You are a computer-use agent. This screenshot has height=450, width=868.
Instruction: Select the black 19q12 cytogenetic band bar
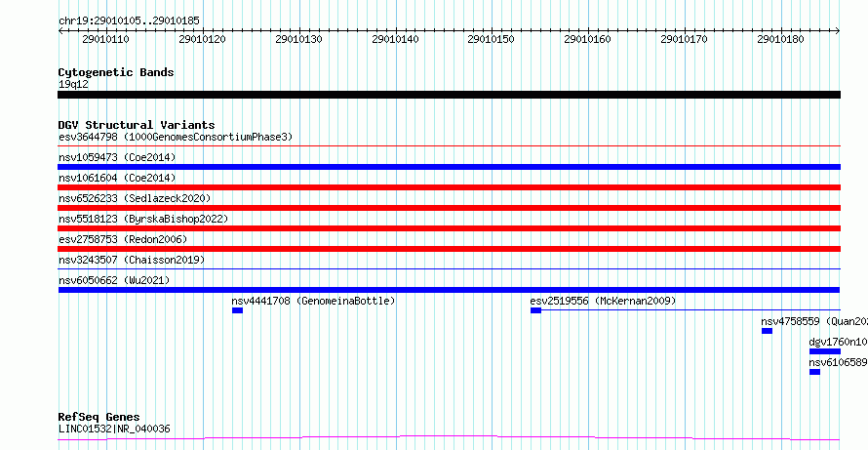(449, 95)
